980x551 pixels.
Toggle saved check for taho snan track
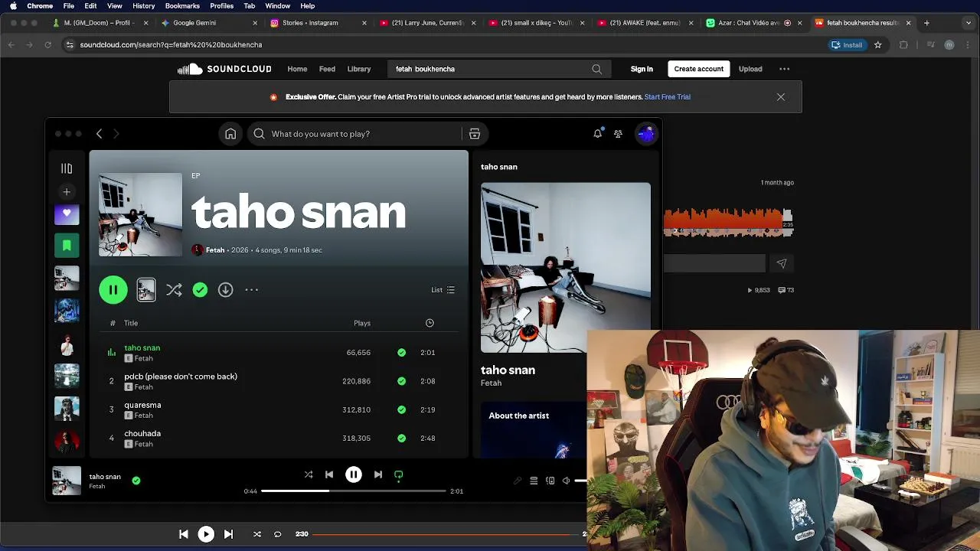tap(401, 353)
